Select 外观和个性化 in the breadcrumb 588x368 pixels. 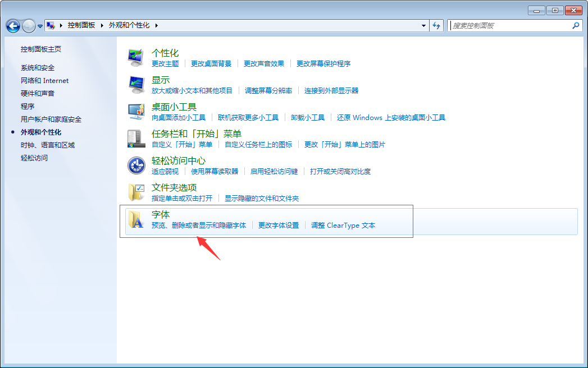pyautogui.click(x=129, y=25)
